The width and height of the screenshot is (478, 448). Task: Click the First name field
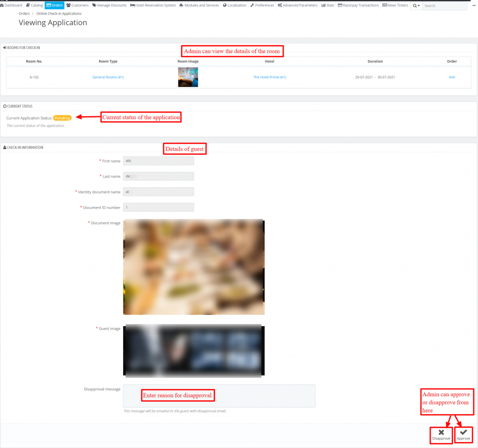[x=159, y=161]
